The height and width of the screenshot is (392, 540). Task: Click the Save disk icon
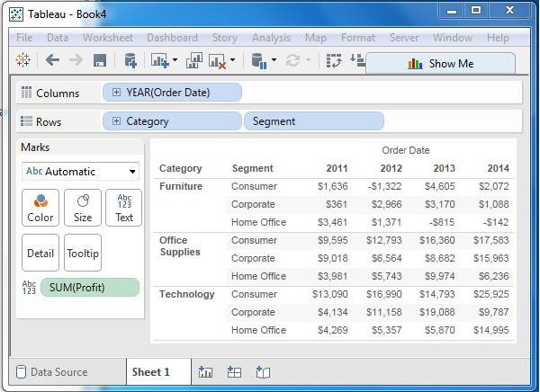pos(100,60)
